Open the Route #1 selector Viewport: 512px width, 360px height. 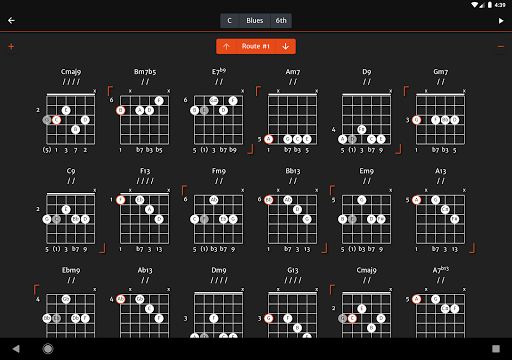[256, 46]
